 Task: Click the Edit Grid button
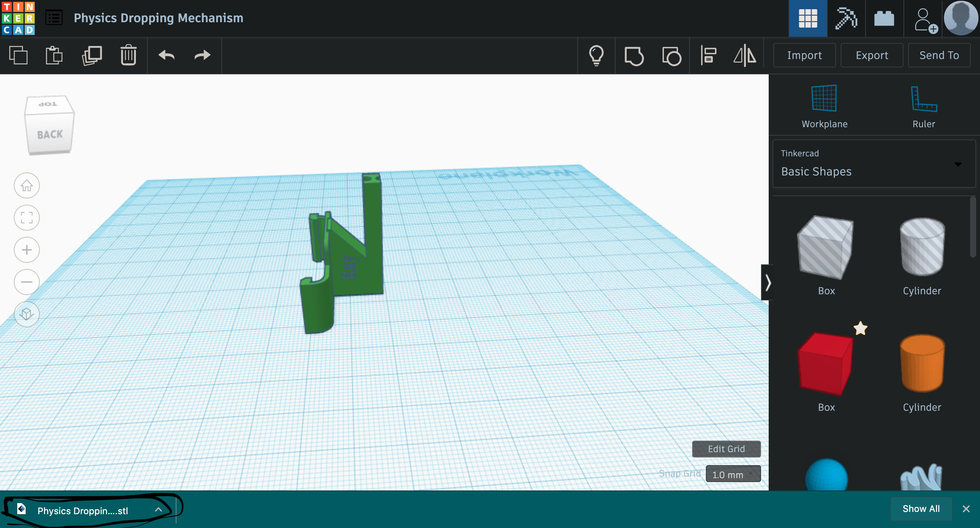click(x=726, y=449)
